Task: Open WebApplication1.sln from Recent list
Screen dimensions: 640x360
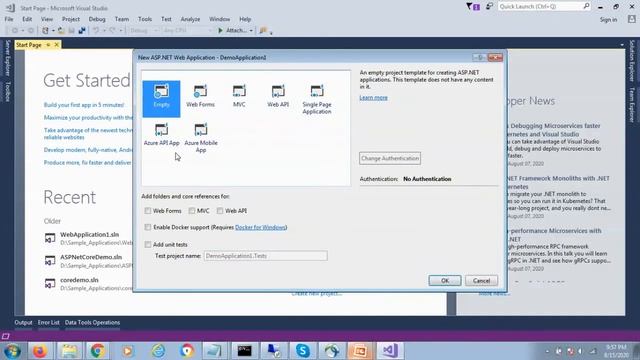Action: tap(89, 235)
